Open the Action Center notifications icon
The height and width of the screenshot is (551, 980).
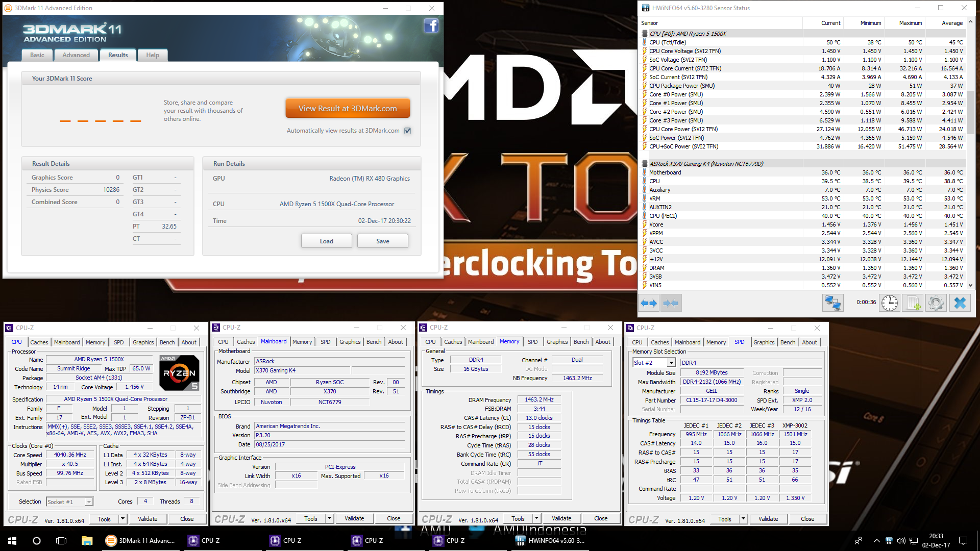pyautogui.click(x=963, y=541)
